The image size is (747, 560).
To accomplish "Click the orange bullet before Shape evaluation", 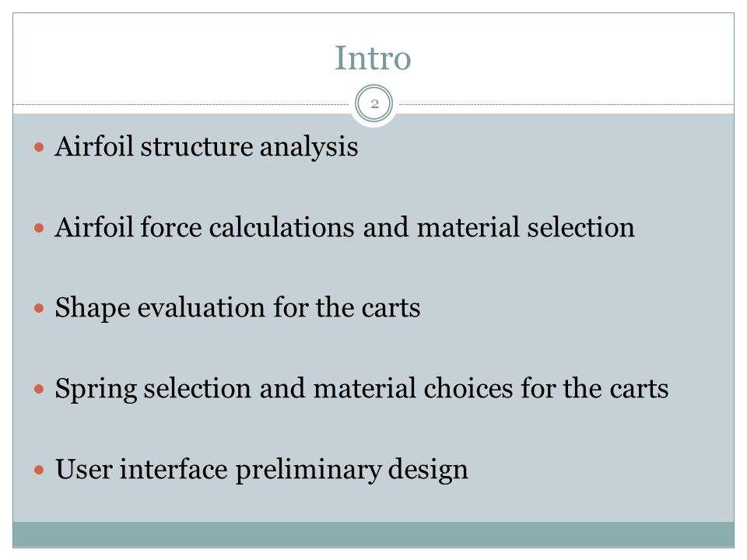I will click(x=39, y=309).
